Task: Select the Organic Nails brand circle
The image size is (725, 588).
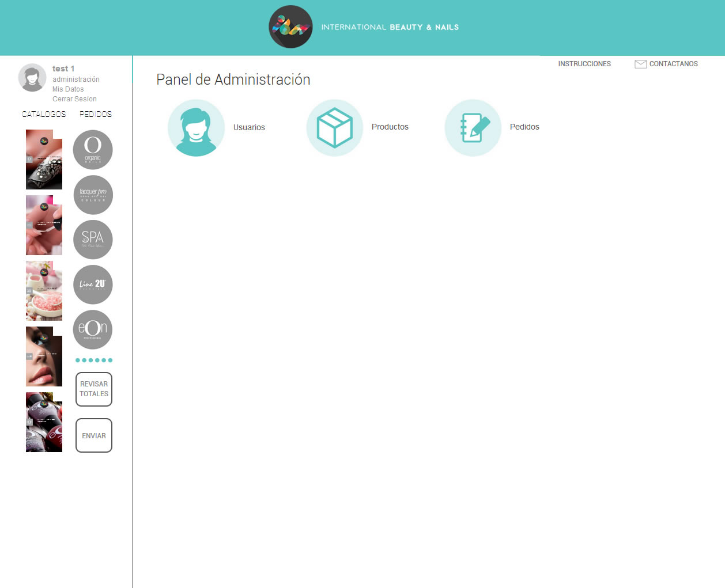Action: [x=93, y=150]
